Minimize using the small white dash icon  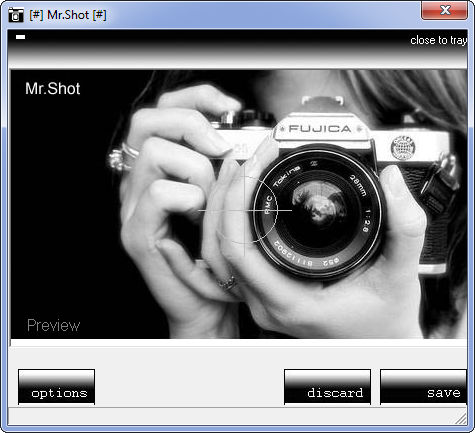point(20,37)
